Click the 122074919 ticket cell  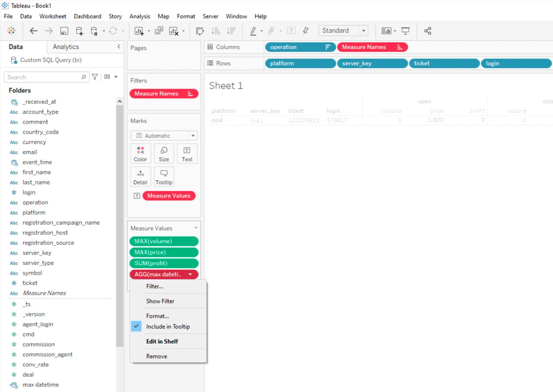point(304,120)
